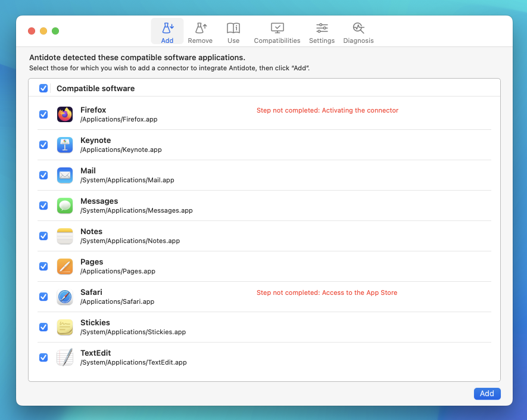Uncheck the Compatible software master checkbox
The image size is (527, 420).
point(43,88)
